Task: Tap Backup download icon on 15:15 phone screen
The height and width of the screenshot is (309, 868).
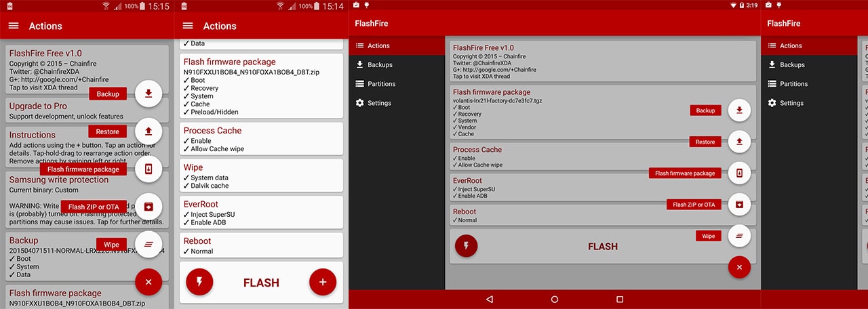Action: (x=149, y=94)
